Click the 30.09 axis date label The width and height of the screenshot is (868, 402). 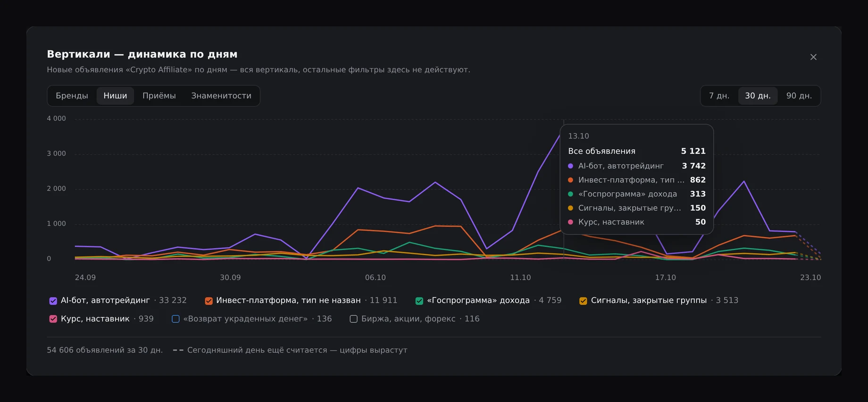[x=230, y=278]
